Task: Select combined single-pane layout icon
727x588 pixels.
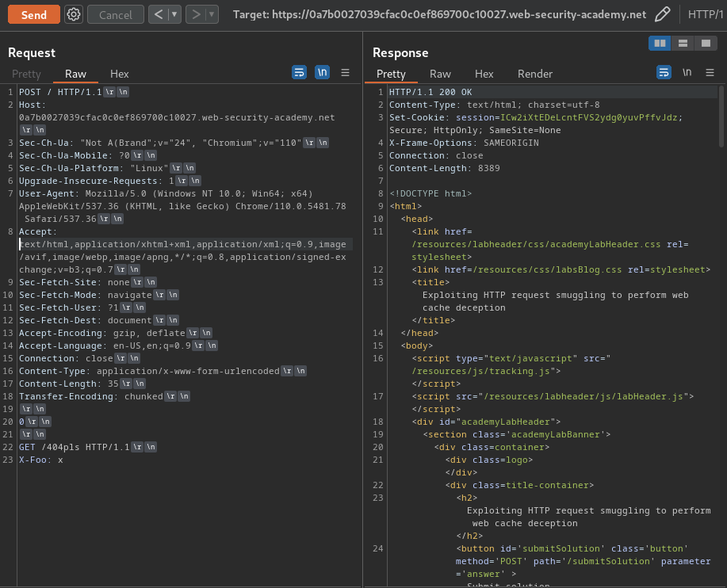Action: [x=706, y=43]
